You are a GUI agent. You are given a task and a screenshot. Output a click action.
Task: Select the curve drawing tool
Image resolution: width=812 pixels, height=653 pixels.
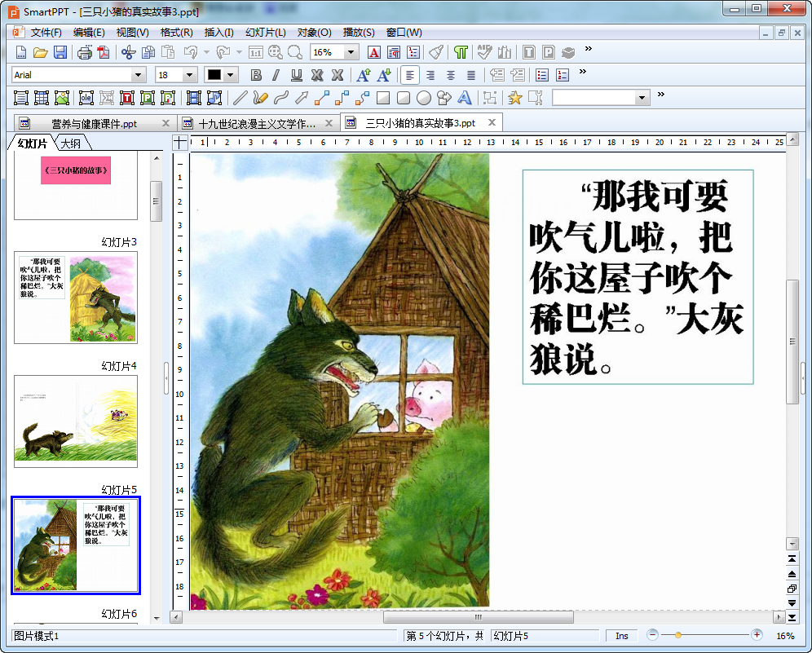click(x=280, y=98)
